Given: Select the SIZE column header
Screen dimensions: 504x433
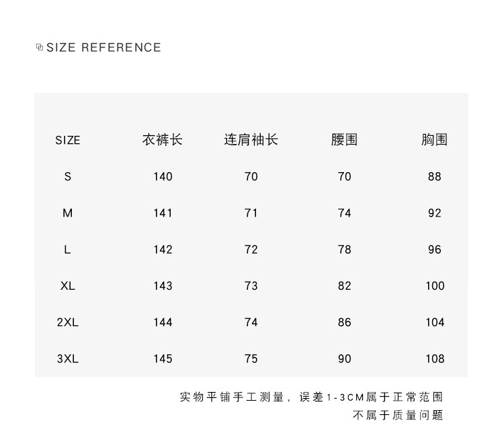Looking at the screenshot, I should click(x=67, y=141).
